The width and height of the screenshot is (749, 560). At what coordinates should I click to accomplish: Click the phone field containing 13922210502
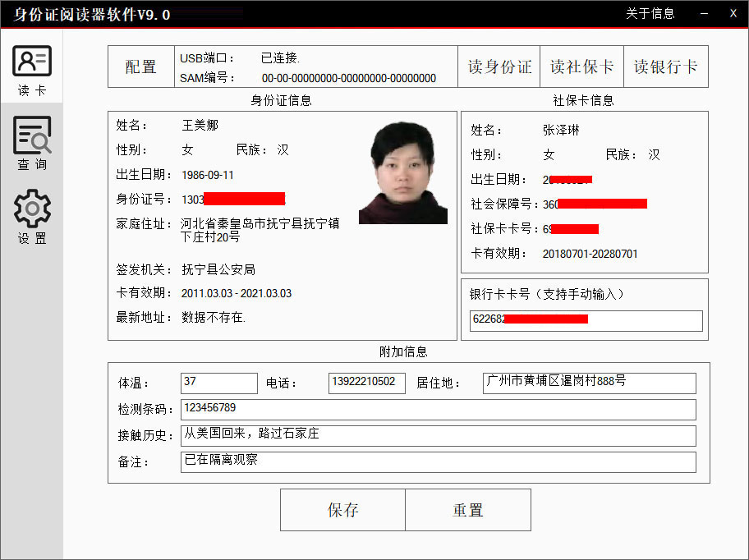(368, 383)
